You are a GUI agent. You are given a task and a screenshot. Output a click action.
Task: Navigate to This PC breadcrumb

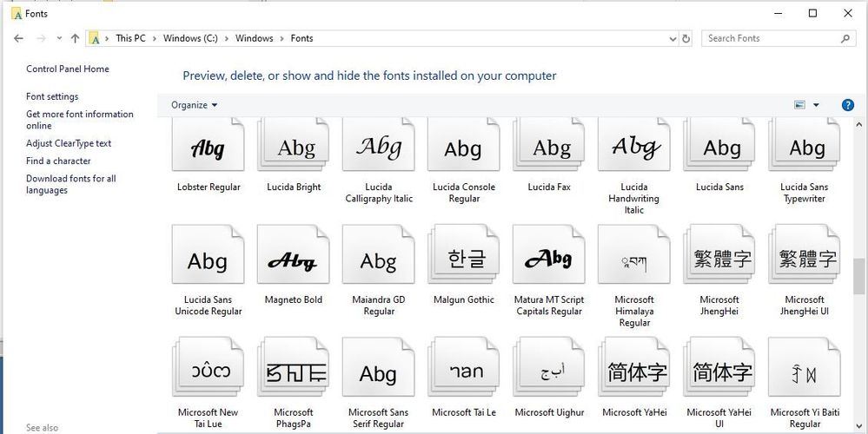pos(130,39)
